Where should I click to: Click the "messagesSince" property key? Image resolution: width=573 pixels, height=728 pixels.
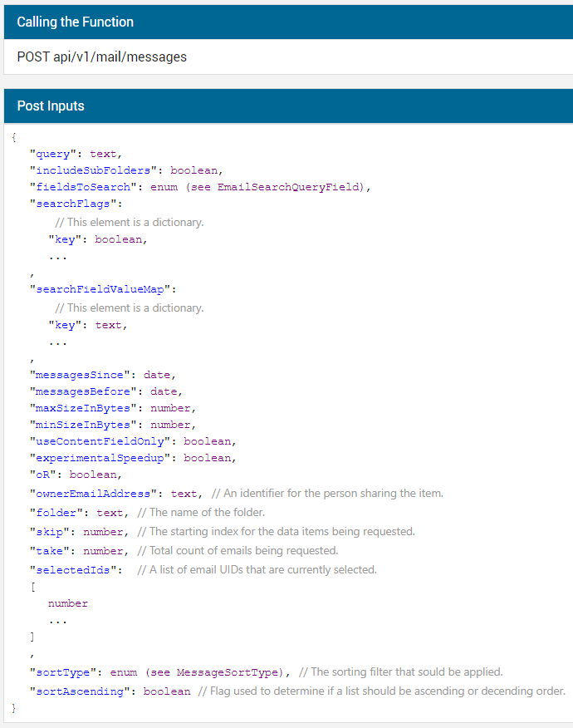83,375
